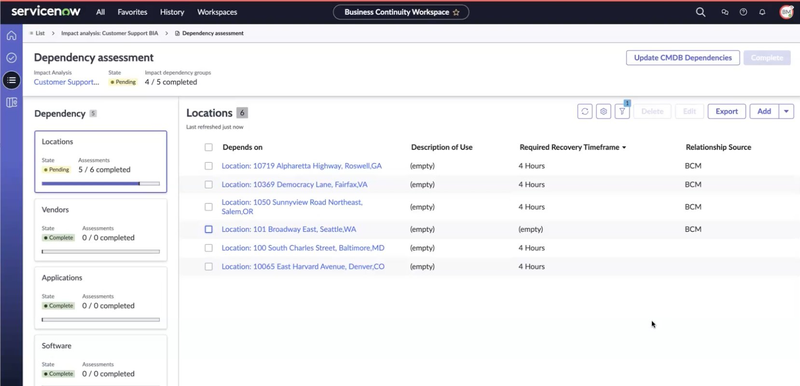The height and width of the screenshot is (386, 800).
Task: Open Location: 10065 East Harvard Avenue, Denver,CO
Action: [x=303, y=267]
